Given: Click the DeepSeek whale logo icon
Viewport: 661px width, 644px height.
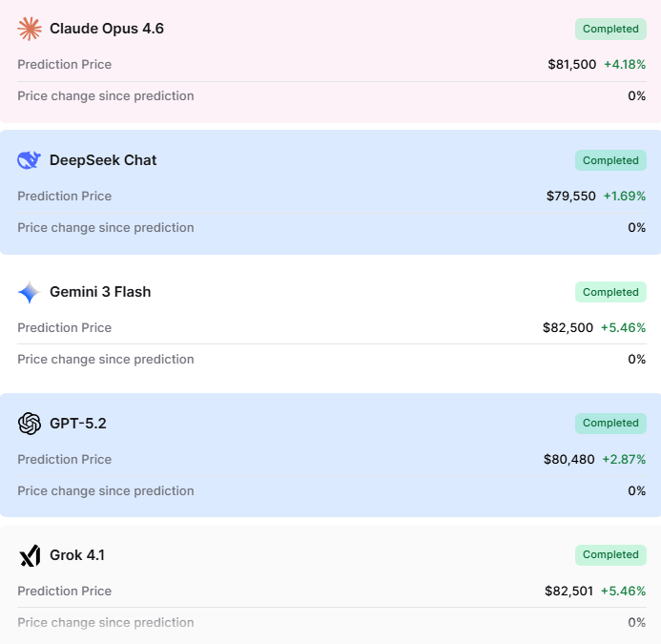Looking at the screenshot, I should point(30,160).
